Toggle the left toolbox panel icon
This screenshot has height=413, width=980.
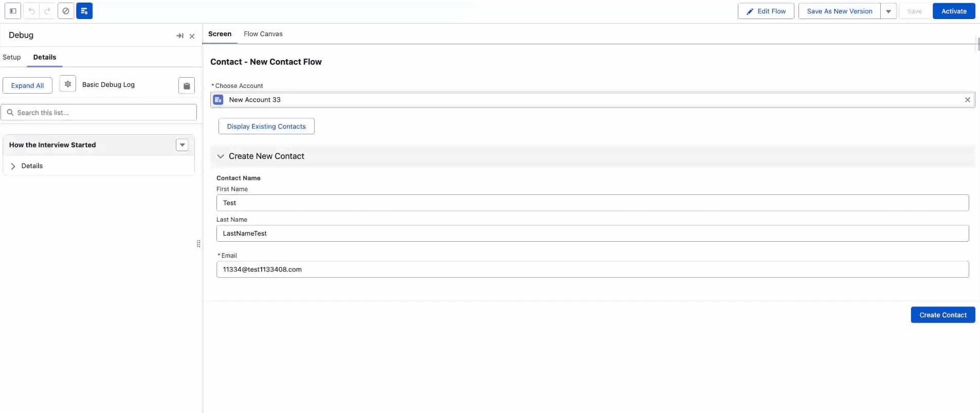pos(13,11)
